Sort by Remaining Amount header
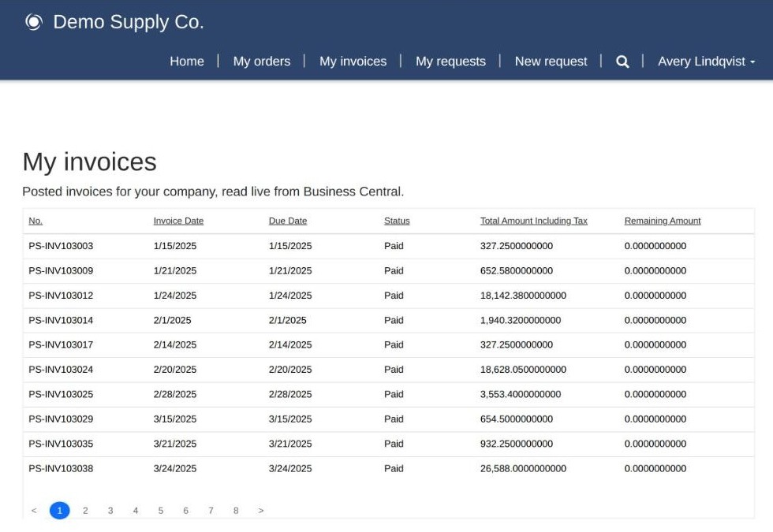Viewport: 773px width, 532px height. 663,221
